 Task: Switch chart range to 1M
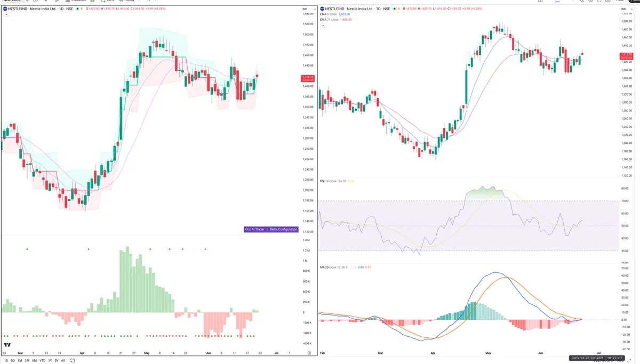click(20, 361)
